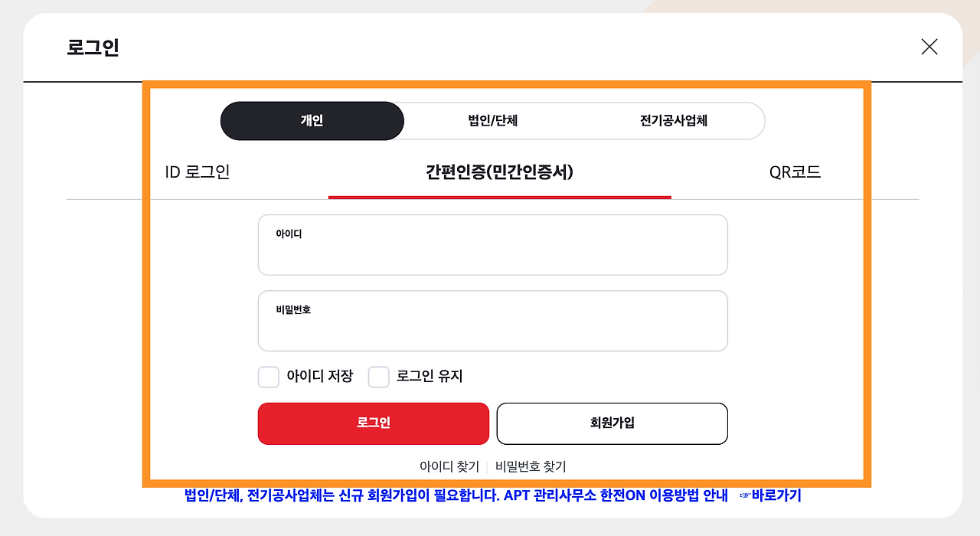Check the 아이디 저장 checkbox
The image size is (980, 536).
268,376
